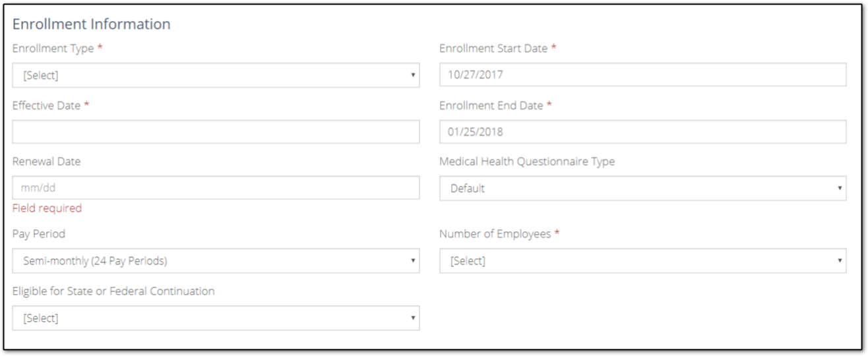Click the Renewal Date mm/dd field
This screenshot has width=868, height=356.
click(216, 188)
